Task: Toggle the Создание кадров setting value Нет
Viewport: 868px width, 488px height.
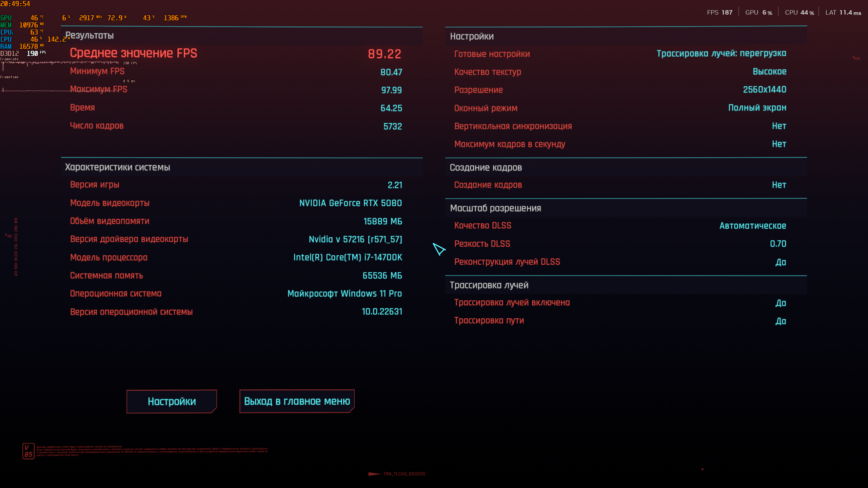Action: click(x=779, y=185)
